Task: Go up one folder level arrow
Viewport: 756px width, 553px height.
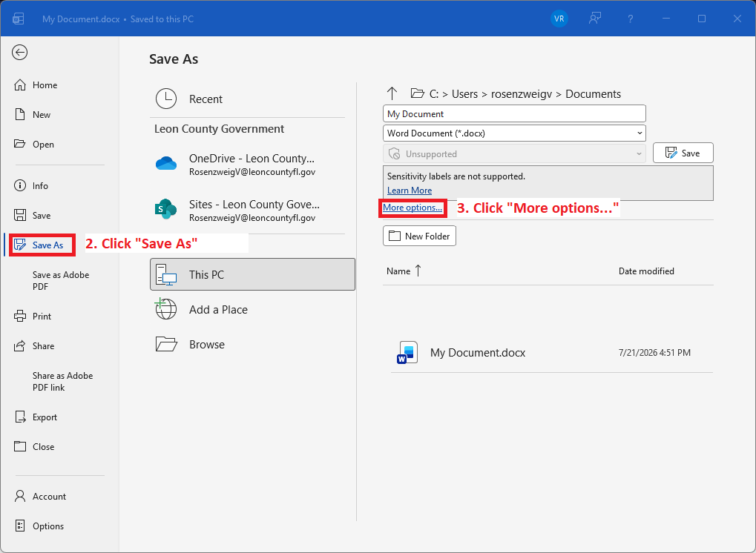Action: [392, 93]
